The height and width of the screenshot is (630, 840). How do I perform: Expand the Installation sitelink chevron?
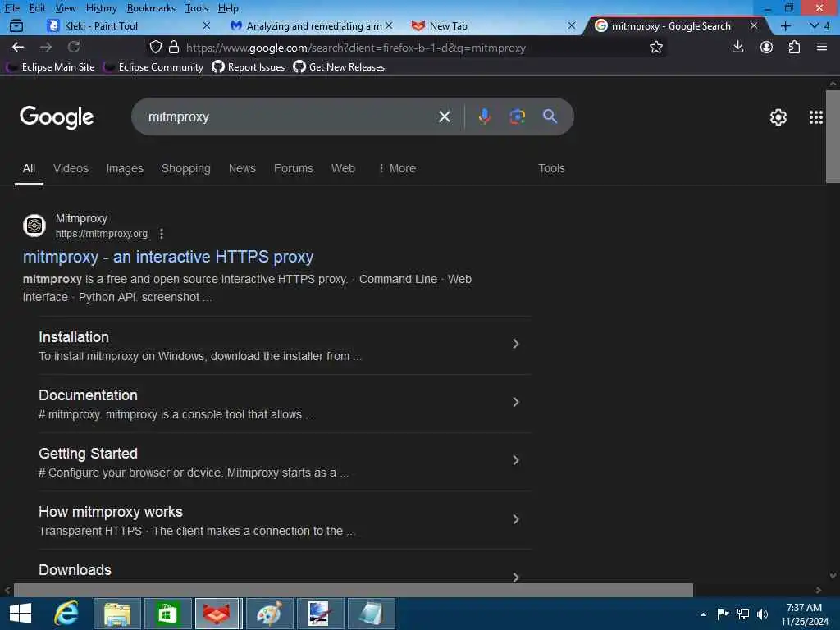(515, 344)
